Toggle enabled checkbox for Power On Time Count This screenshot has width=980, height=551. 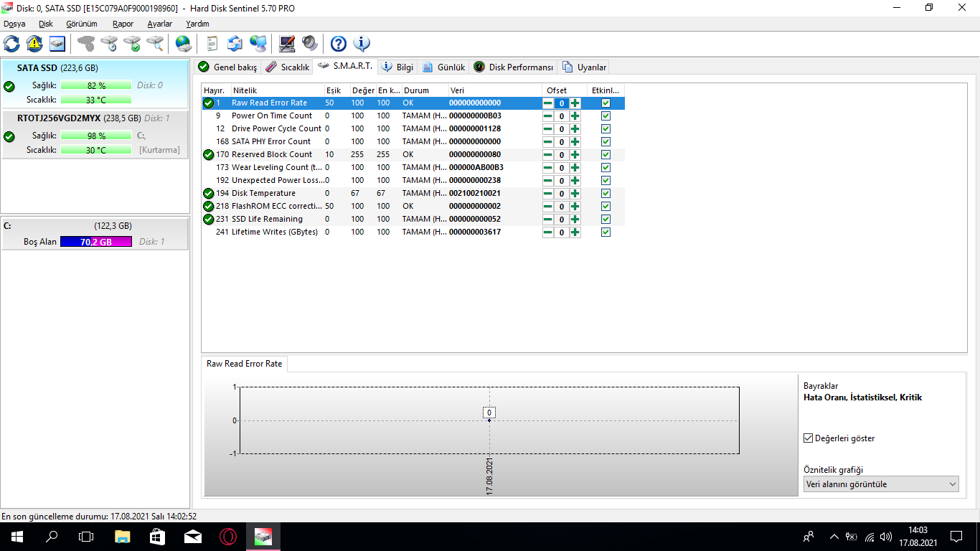point(606,116)
